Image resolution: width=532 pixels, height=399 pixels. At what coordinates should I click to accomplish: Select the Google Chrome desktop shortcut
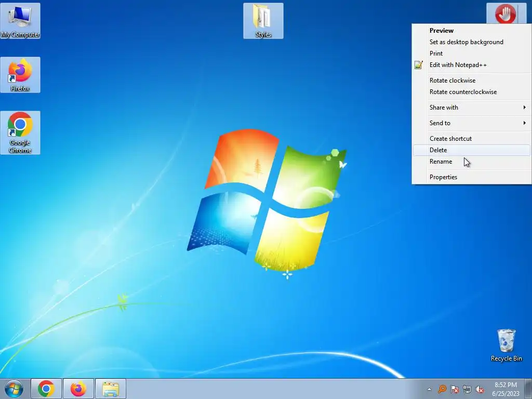[x=20, y=132]
